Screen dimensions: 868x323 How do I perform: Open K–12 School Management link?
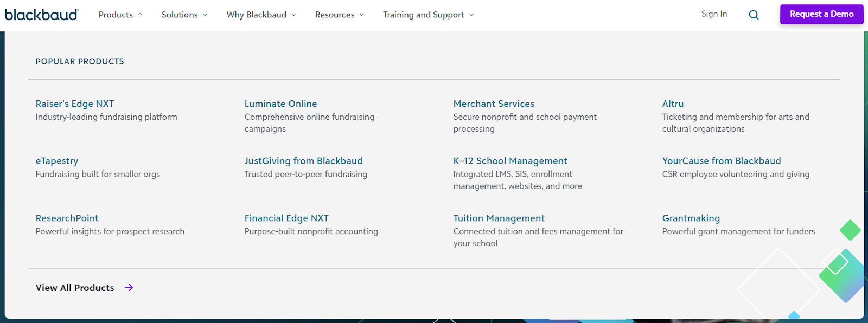click(510, 161)
